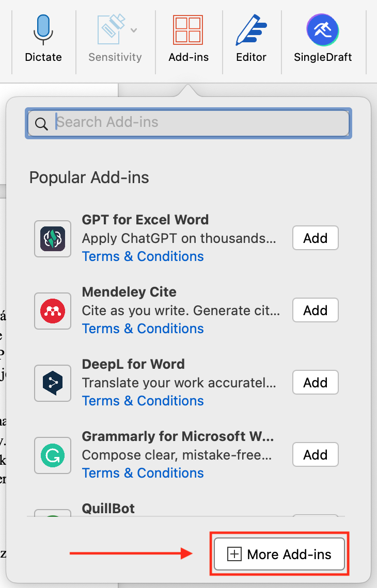Screen dimensions: 377x588
Task: Add Mendeley Cite to Word
Action: pyautogui.click(x=315, y=310)
